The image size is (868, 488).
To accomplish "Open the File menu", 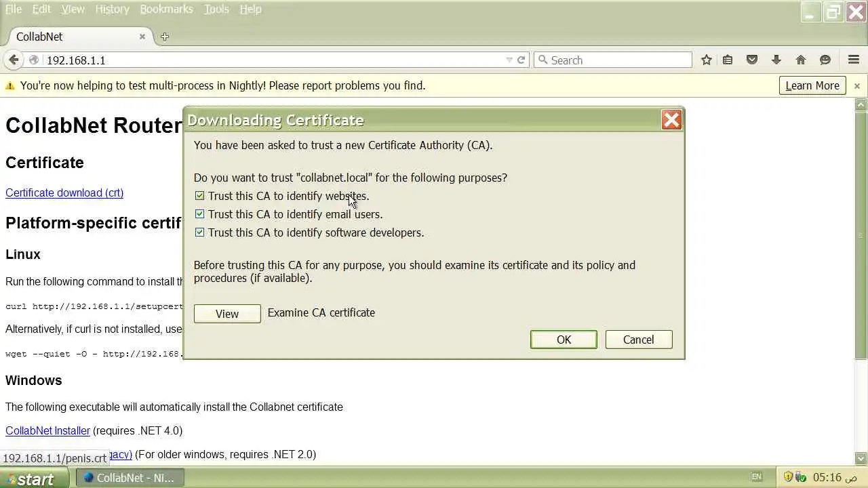I will click(14, 9).
